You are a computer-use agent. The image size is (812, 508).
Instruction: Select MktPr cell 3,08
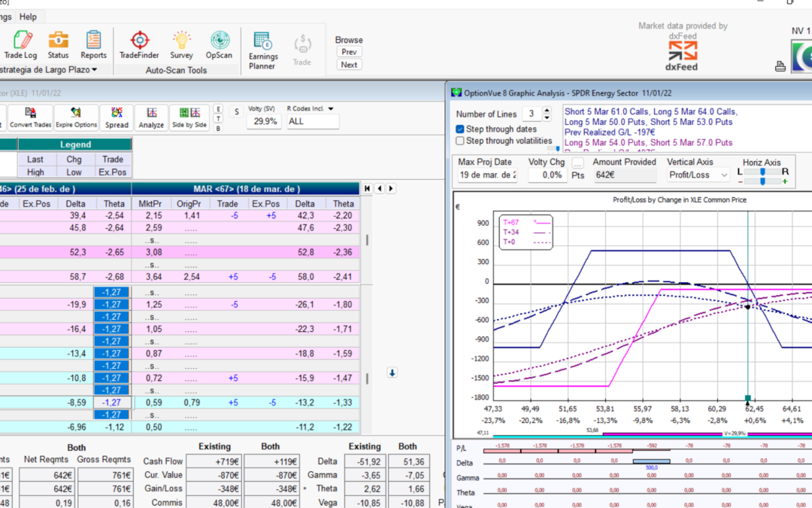click(154, 252)
